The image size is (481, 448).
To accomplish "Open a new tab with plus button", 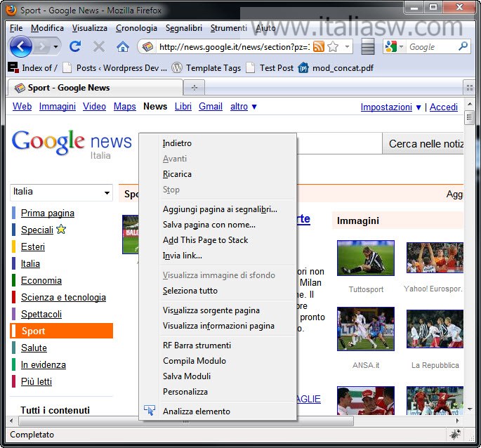I will pyautogui.click(x=195, y=88).
